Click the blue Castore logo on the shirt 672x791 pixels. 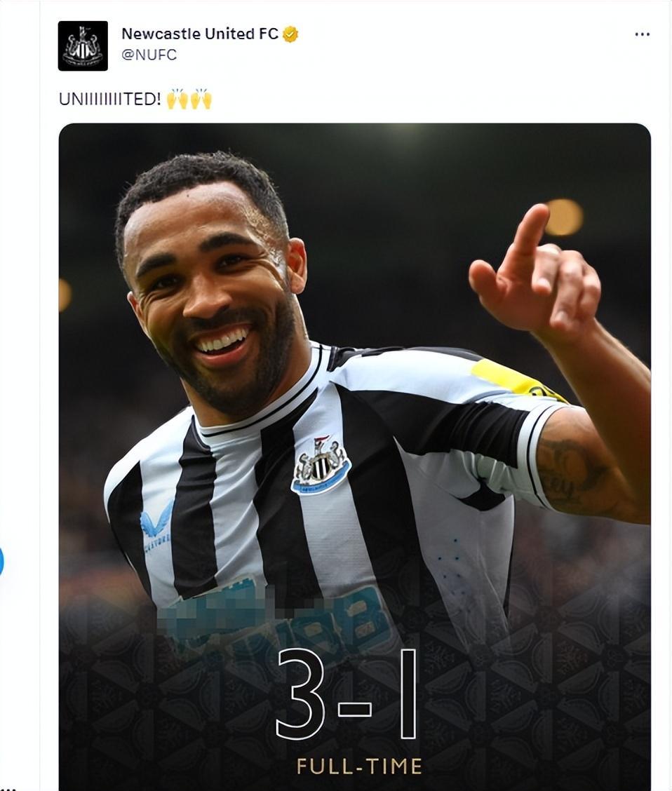pyautogui.click(x=157, y=526)
